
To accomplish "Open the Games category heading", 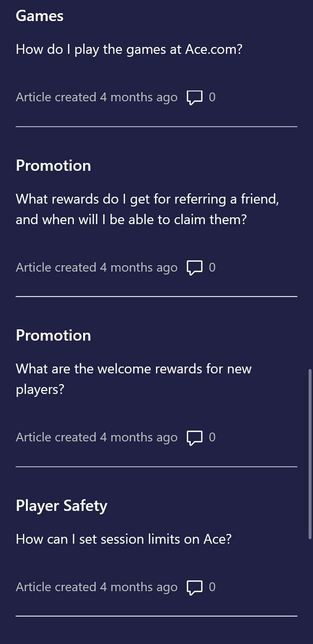I will [x=40, y=16].
